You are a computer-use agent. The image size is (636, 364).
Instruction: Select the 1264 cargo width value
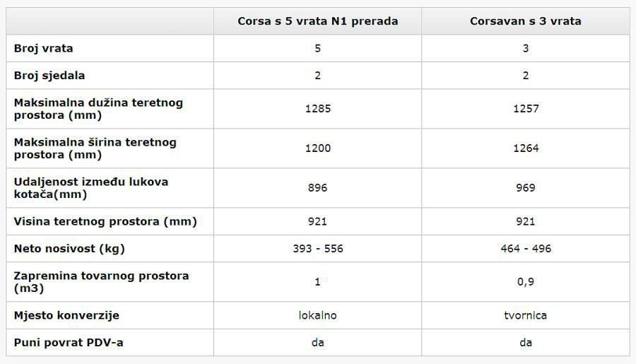click(x=525, y=148)
